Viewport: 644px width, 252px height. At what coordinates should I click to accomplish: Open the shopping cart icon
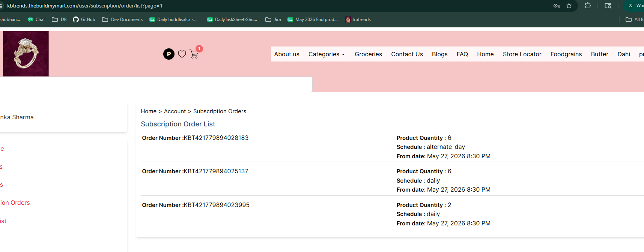(x=194, y=54)
